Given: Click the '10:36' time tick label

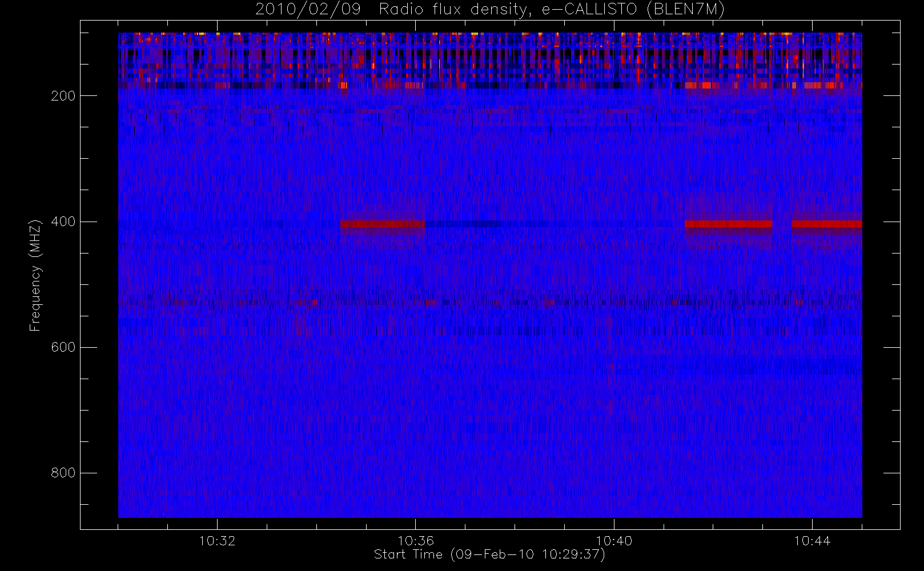Looking at the screenshot, I should [416, 541].
